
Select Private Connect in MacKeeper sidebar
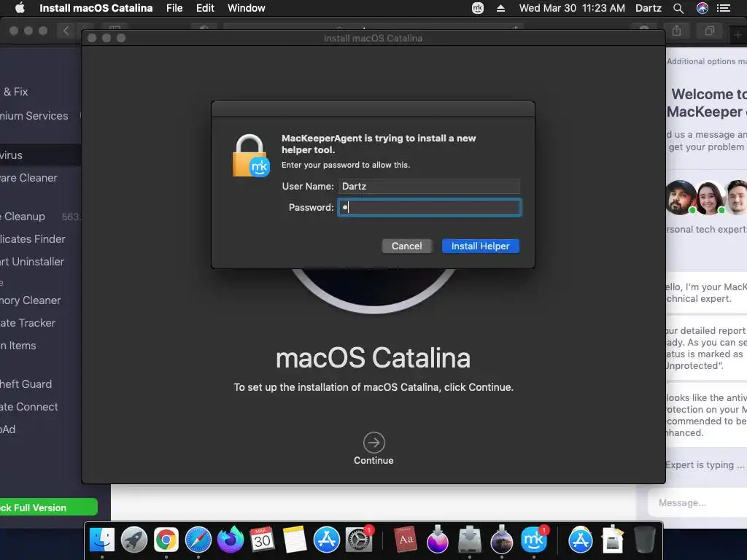click(29, 407)
